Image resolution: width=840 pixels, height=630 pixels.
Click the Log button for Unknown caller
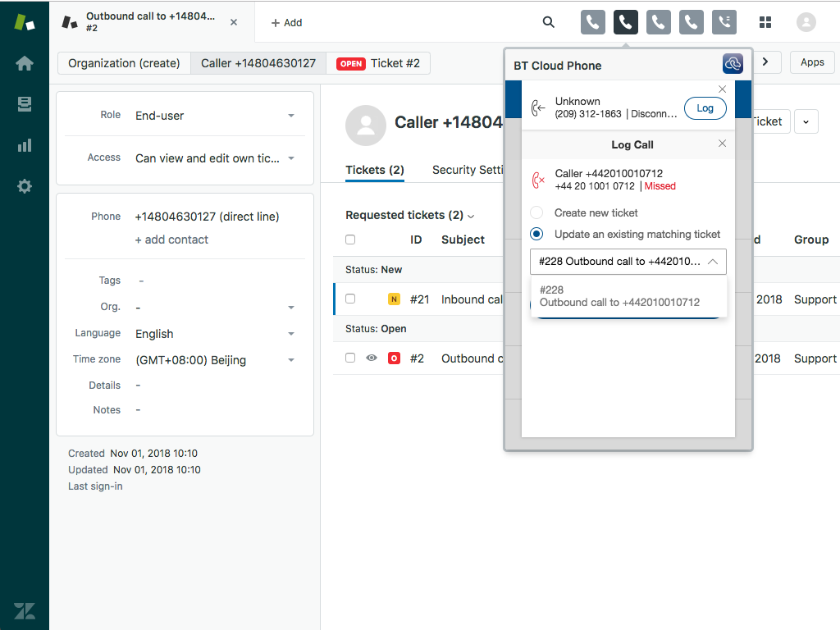tap(705, 108)
